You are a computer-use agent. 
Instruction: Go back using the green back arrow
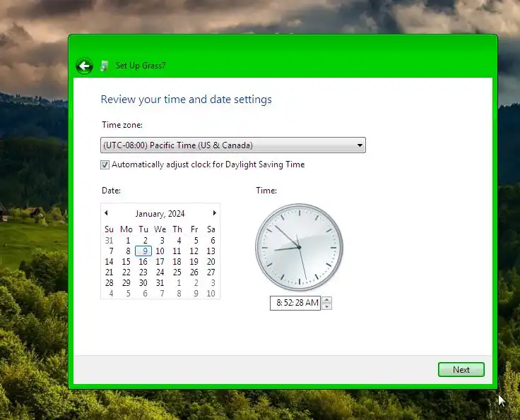(x=84, y=66)
